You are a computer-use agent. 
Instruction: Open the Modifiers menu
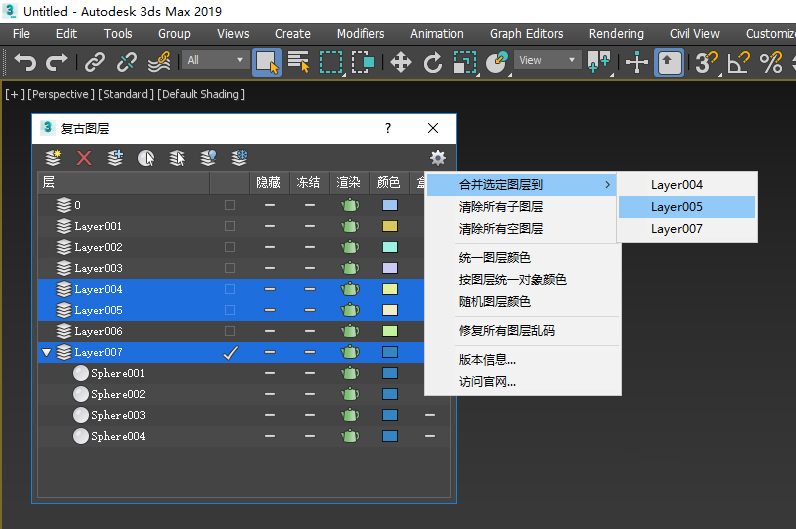tap(360, 33)
